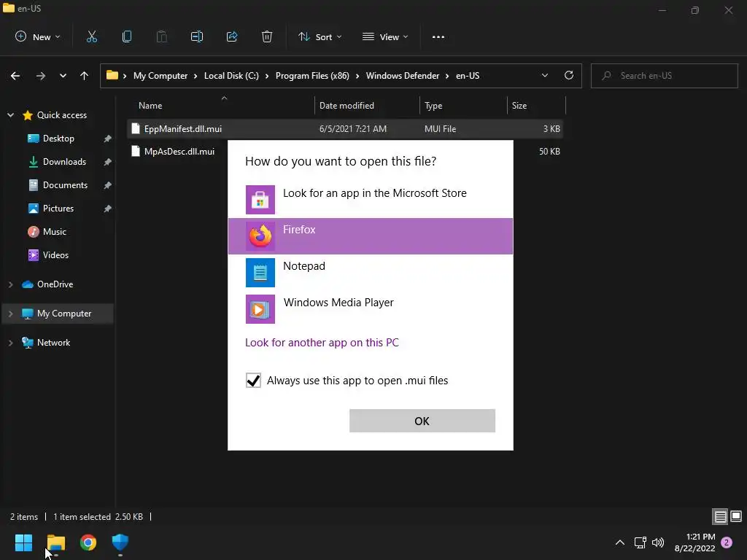Go back with the left arrow
This screenshot has width=747, height=560.
click(x=15, y=76)
